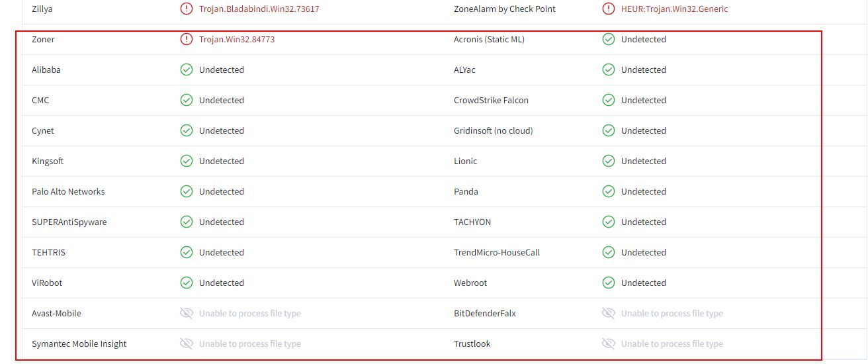Click the Webroot undetected checkmark icon
This screenshot has height=364, width=868.
click(x=609, y=283)
